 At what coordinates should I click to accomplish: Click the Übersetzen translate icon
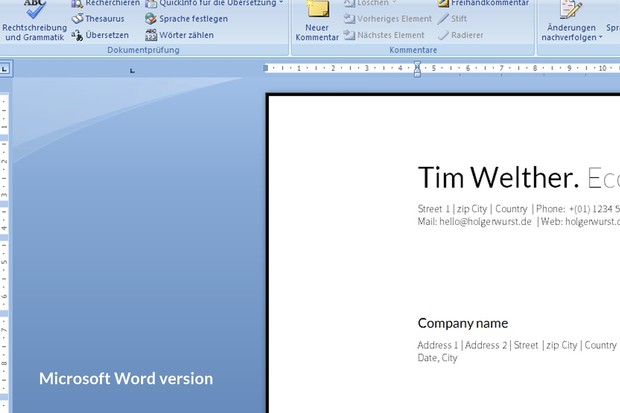77,35
